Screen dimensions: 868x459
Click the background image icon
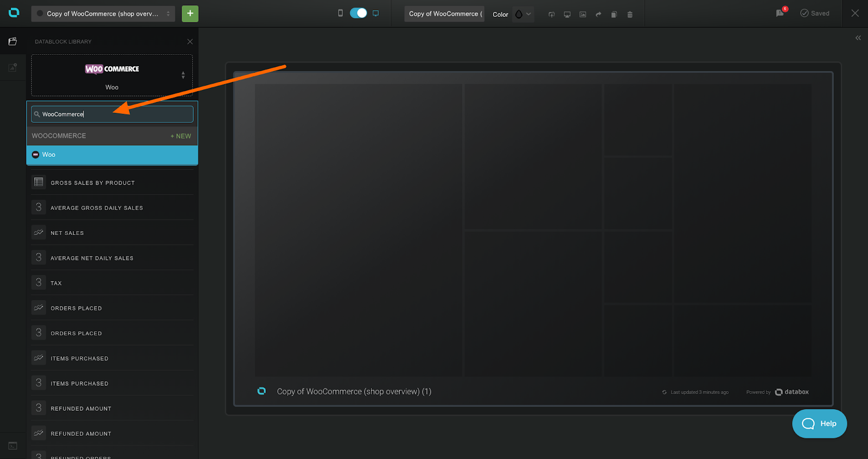pyautogui.click(x=583, y=15)
